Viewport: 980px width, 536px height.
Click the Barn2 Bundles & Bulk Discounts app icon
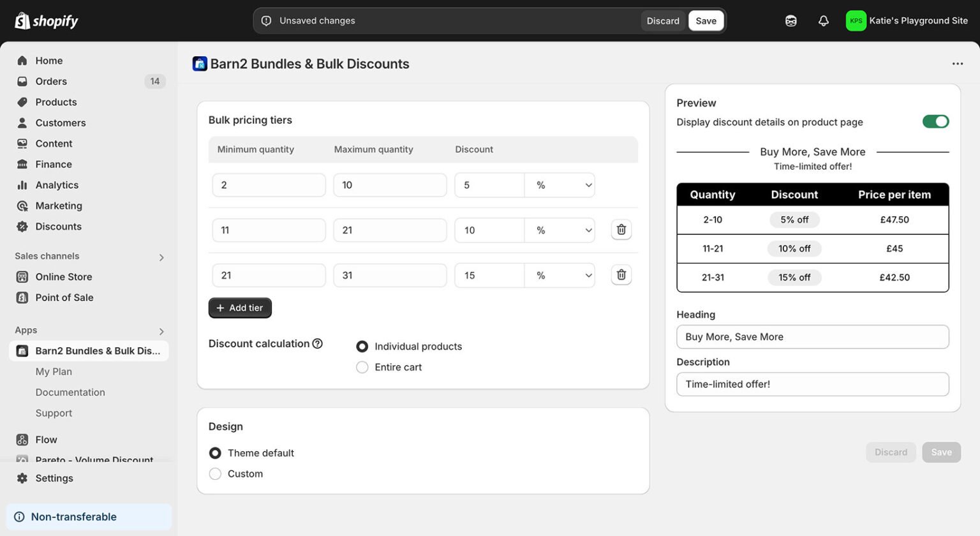pos(200,63)
